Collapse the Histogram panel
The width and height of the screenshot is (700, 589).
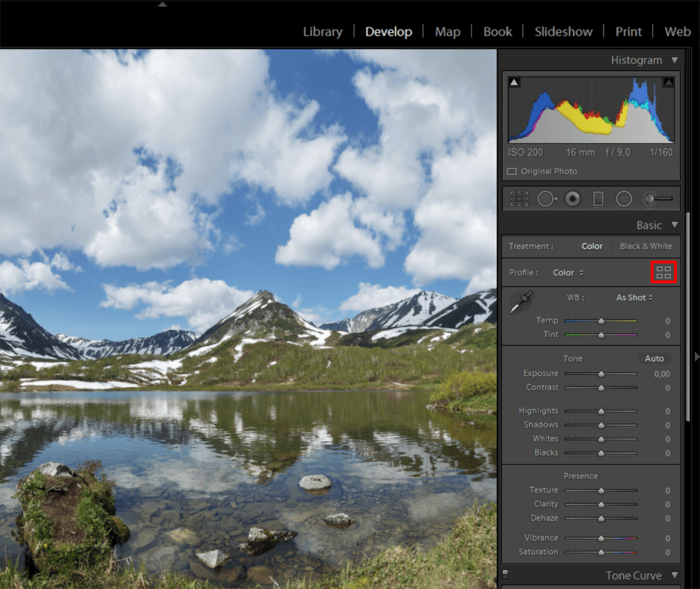[675, 60]
